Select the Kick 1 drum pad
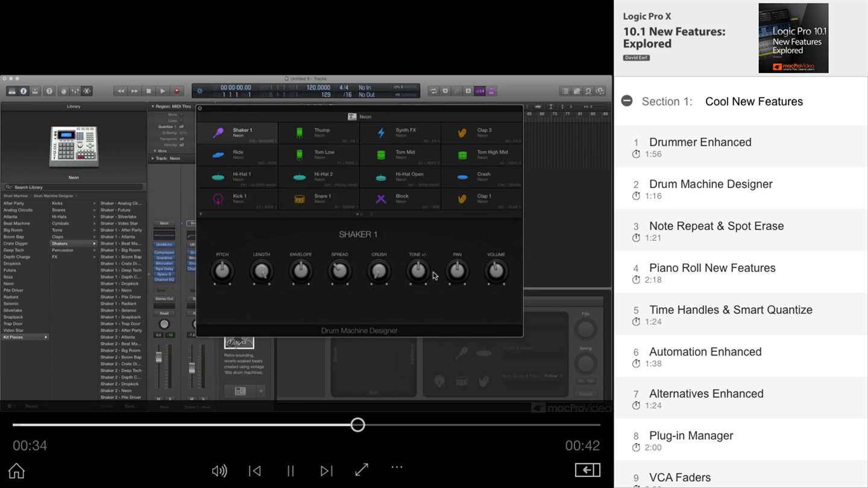This screenshot has width=868, height=488. [237, 199]
